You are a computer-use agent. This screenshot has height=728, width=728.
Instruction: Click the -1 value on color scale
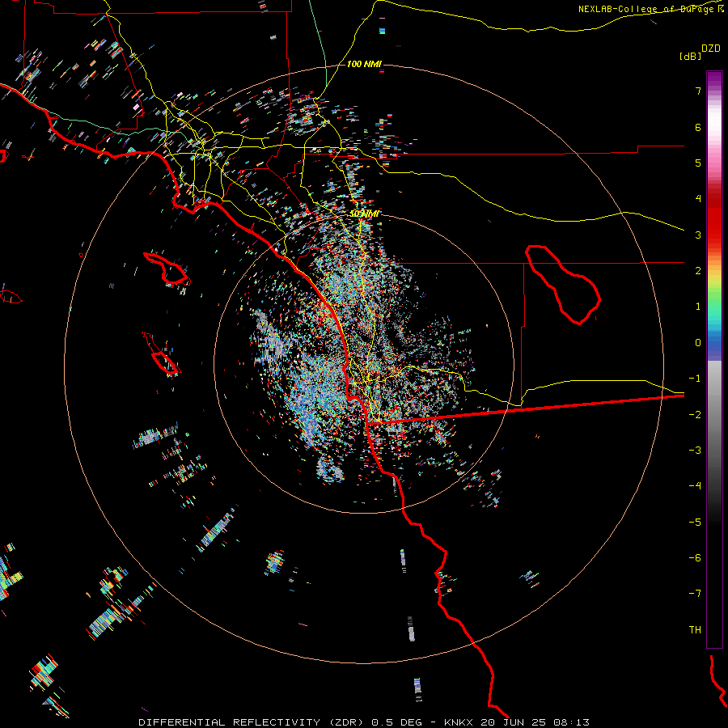point(695,379)
